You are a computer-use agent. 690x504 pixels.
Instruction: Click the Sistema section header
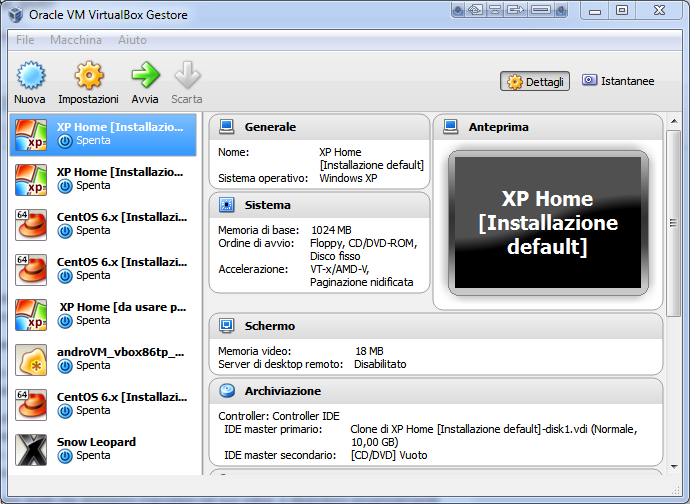point(319,205)
